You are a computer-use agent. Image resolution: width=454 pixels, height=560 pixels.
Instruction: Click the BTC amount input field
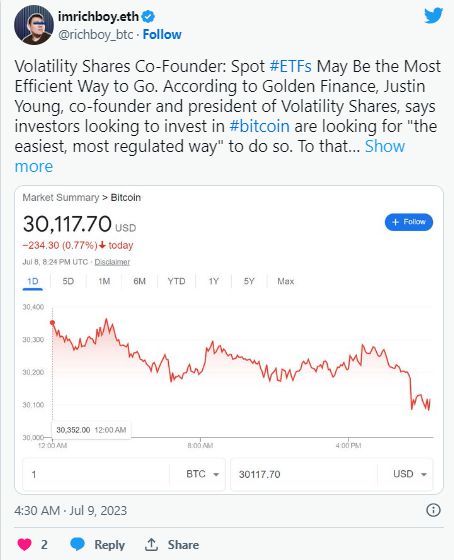click(x=96, y=474)
